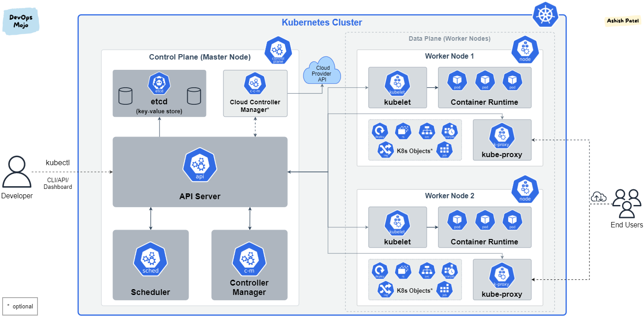
Task: Click the kube-proxy icon in Worker Node 1
Action: [502, 136]
